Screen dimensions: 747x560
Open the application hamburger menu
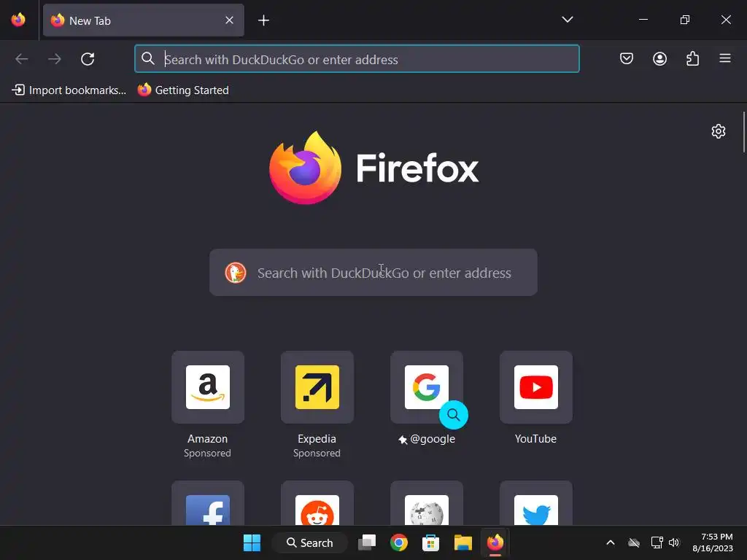click(725, 58)
